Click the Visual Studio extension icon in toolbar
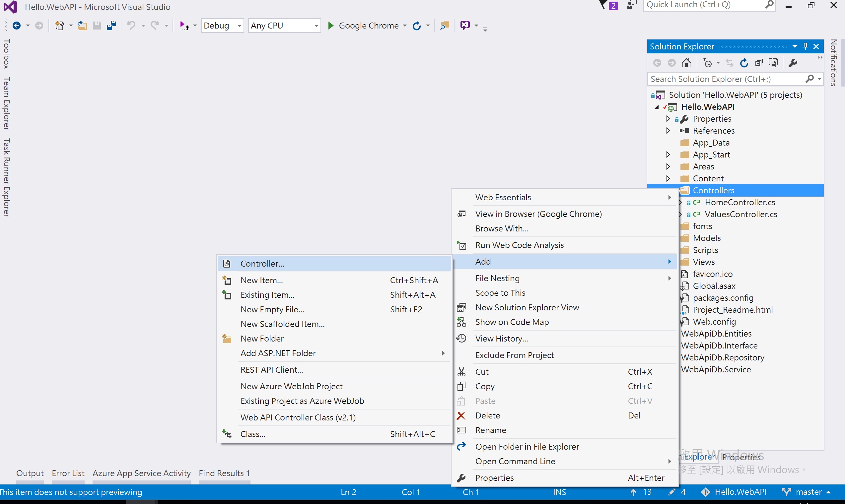Image resolution: width=845 pixels, height=504 pixels. [x=465, y=26]
